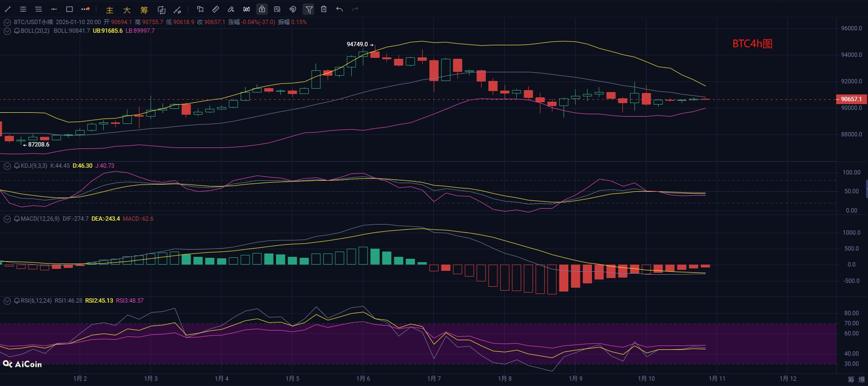The height and width of the screenshot is (386, 868).
Task: Click the 爆 button at bottom right
Action: pos(862,380)
